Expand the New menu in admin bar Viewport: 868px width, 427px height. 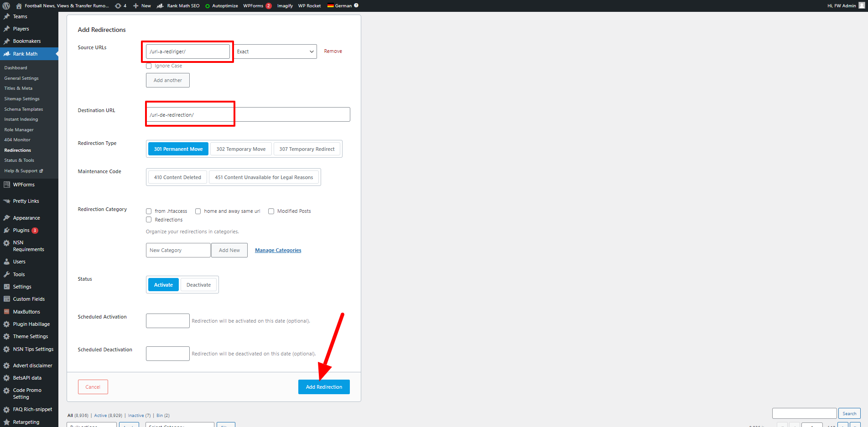tap(142, 6)
